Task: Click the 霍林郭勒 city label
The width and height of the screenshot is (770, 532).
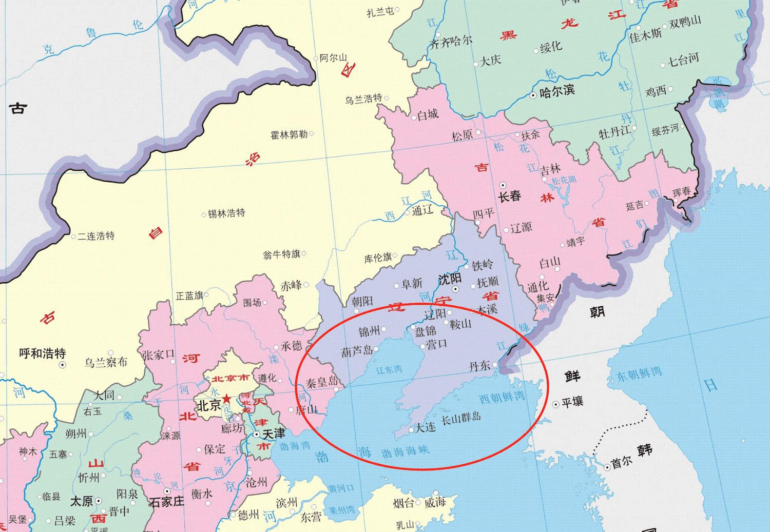Action: 289,135
